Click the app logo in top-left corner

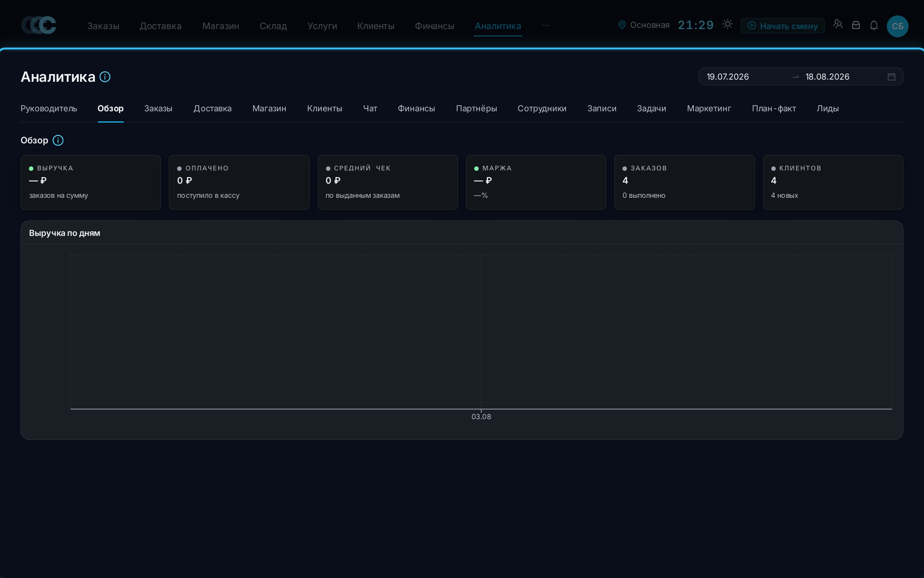[39, 25]
